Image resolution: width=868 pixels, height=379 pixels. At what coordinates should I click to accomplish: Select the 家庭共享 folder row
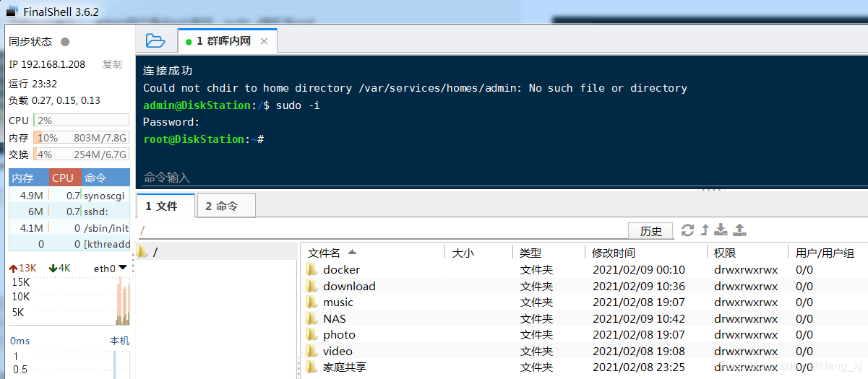[x=584, y=367]
